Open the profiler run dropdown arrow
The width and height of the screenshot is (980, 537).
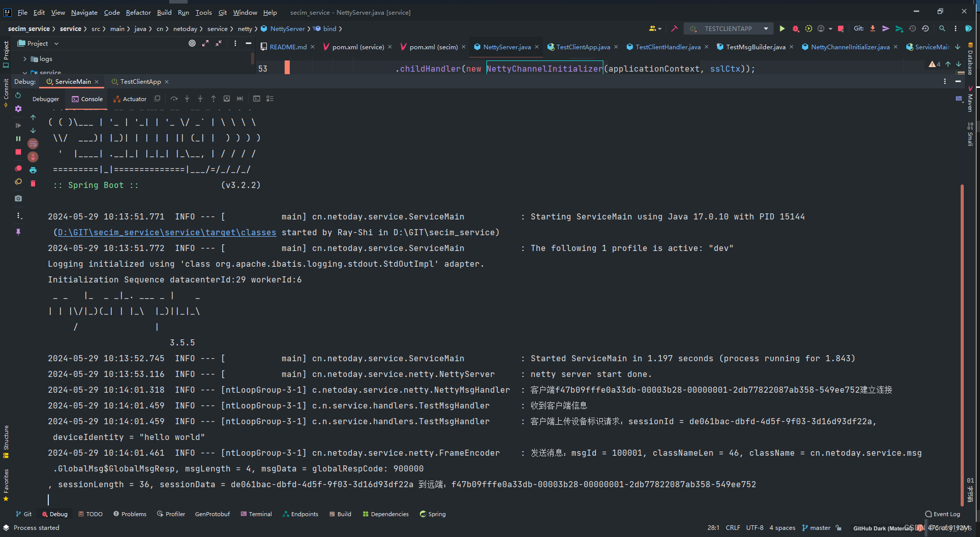tap(831, 29)
